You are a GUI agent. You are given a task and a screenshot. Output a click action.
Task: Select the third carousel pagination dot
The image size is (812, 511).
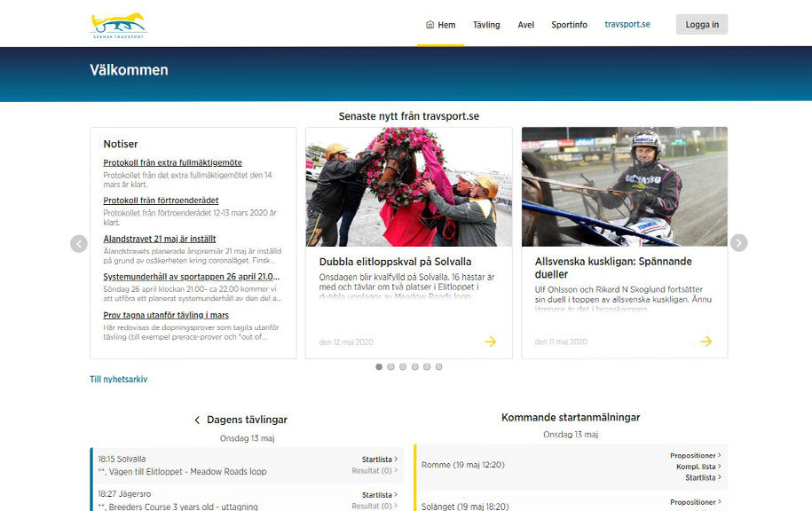point(403,366)
